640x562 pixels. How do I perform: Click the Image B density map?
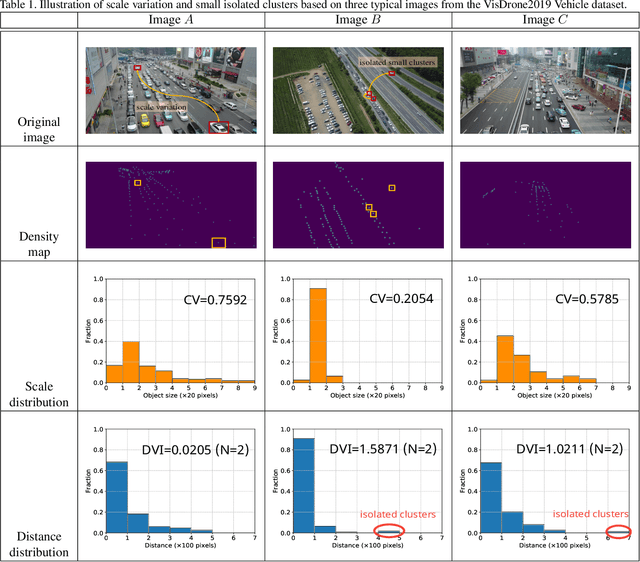pos(358,205)
